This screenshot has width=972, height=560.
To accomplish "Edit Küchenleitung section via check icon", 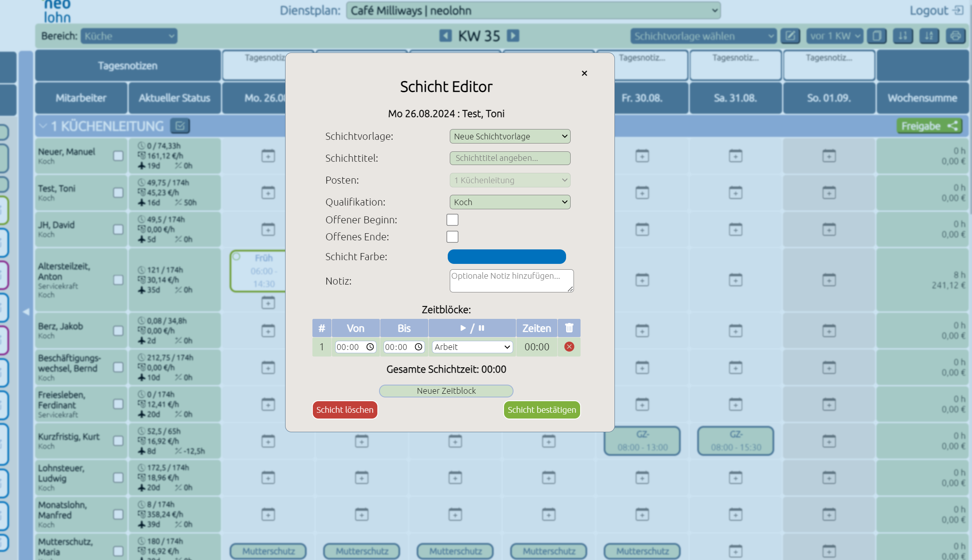I will click(x=180, y=126).
